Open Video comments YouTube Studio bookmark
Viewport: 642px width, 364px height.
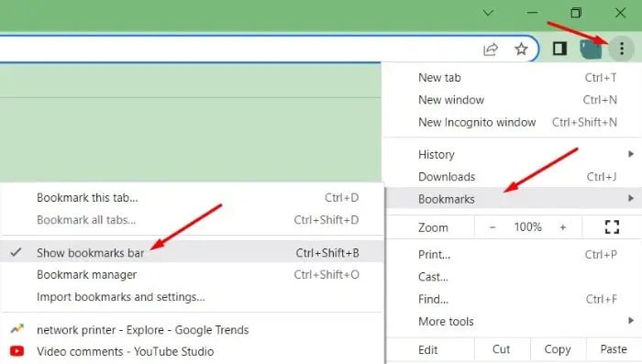[x=192, y=351]
